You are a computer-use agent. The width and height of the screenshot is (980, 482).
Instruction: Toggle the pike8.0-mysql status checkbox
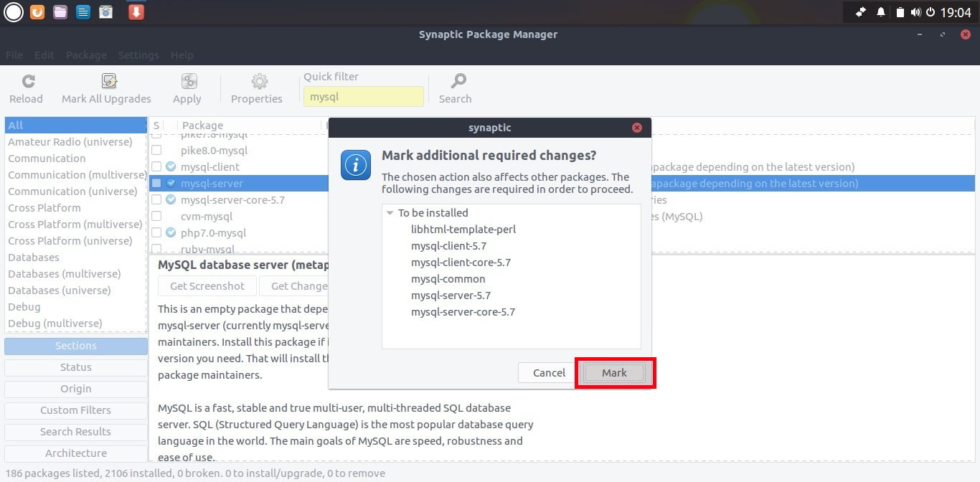[x=156, y=151]
